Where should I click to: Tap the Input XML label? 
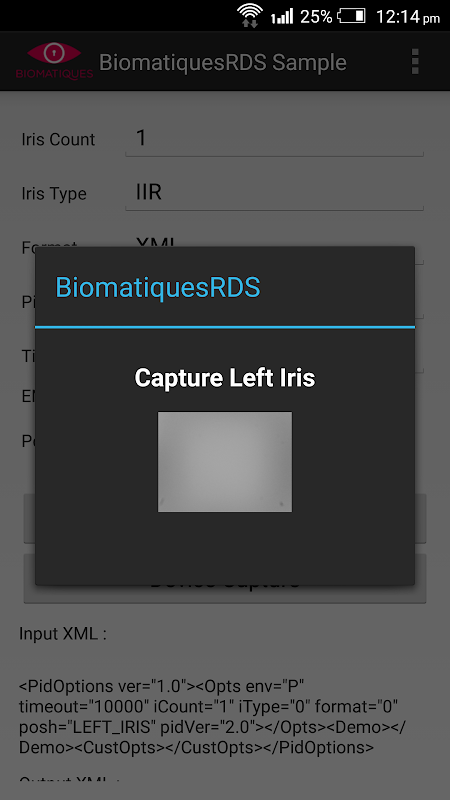63,634
